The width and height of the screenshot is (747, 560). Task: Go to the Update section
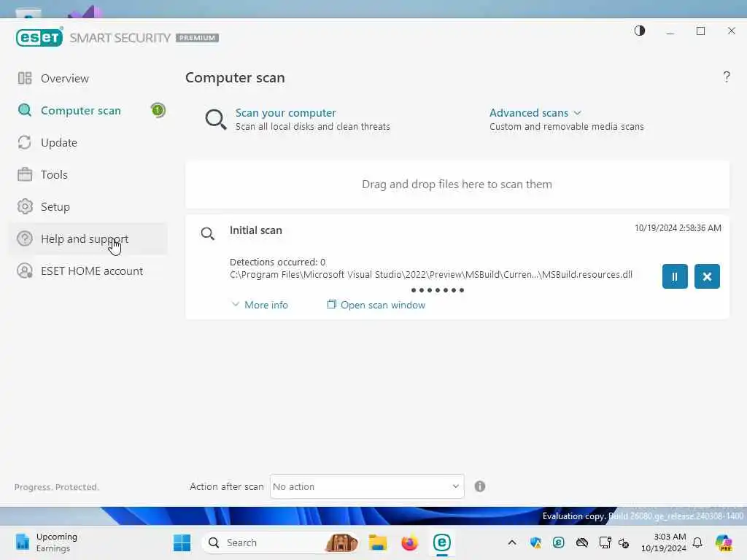[x=58, y=143]
